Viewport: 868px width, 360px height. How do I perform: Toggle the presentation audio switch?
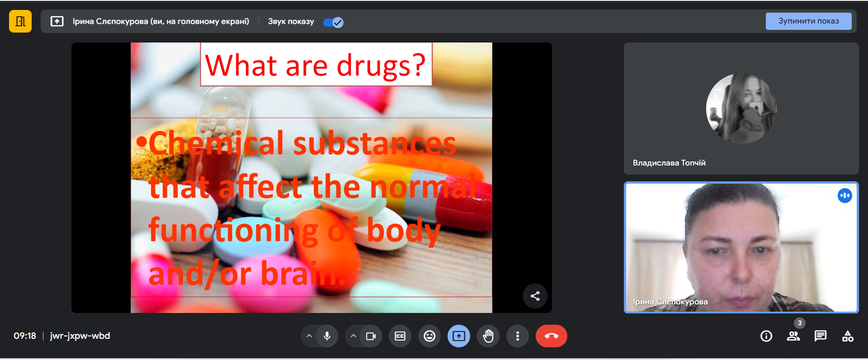point(334,22)
